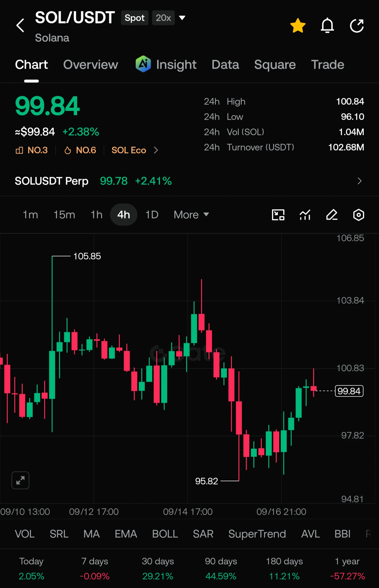Tap the large 99.84 last price
The image size is (379, 588).
tap(47, 106)
